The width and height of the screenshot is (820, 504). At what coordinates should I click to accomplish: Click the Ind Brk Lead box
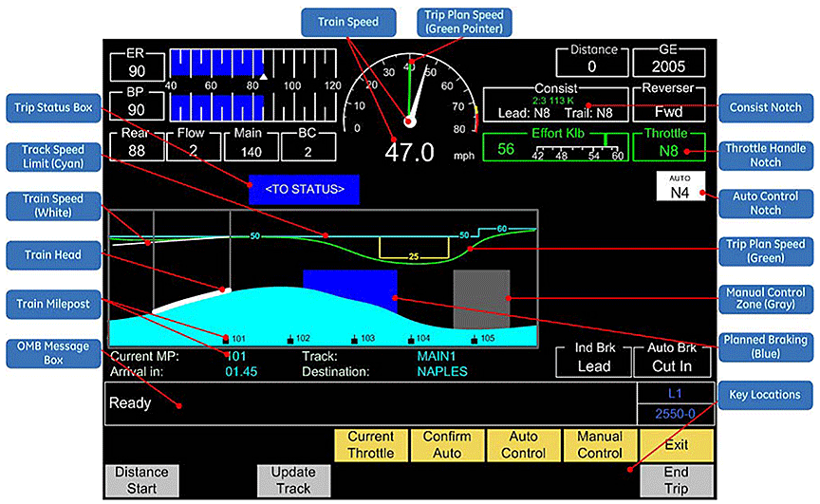pos(595,359)
